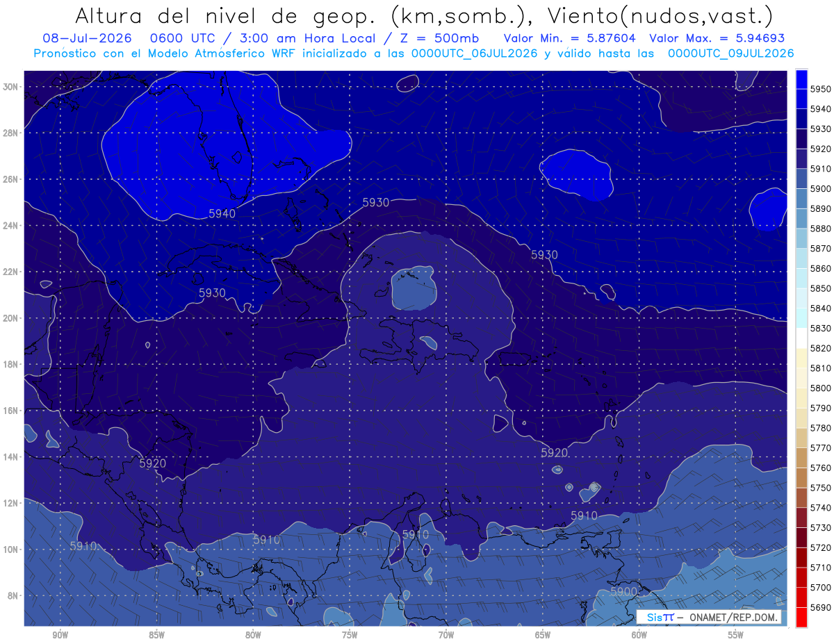Click the latitude label 28N

10,133
